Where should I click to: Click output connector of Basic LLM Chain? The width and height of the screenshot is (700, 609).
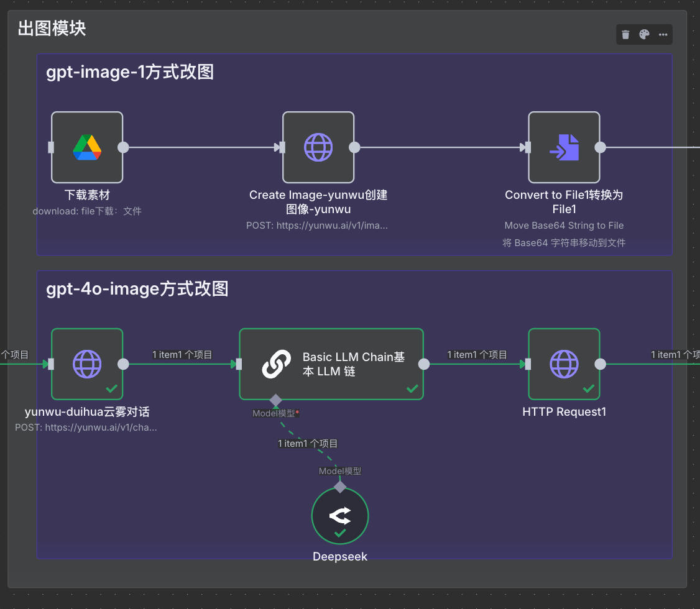click(x=424, y=364)
